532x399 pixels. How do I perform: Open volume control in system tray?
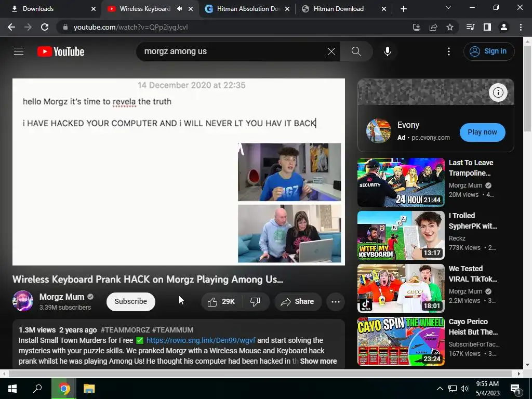point(464,389)
